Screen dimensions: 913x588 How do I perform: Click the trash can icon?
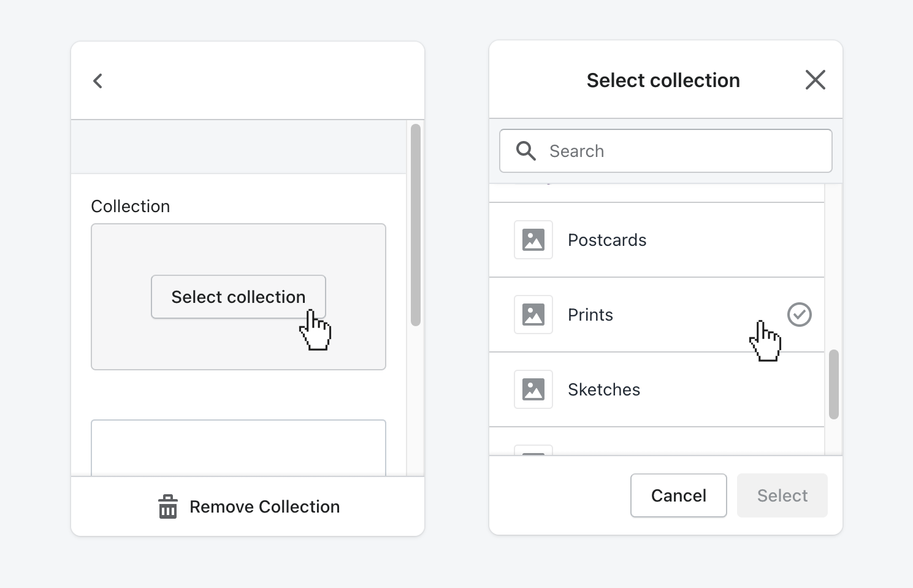(x=167, y=507)
